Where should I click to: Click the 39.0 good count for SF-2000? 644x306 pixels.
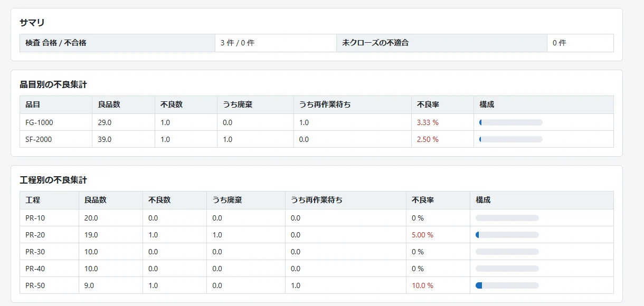[105, 139]
